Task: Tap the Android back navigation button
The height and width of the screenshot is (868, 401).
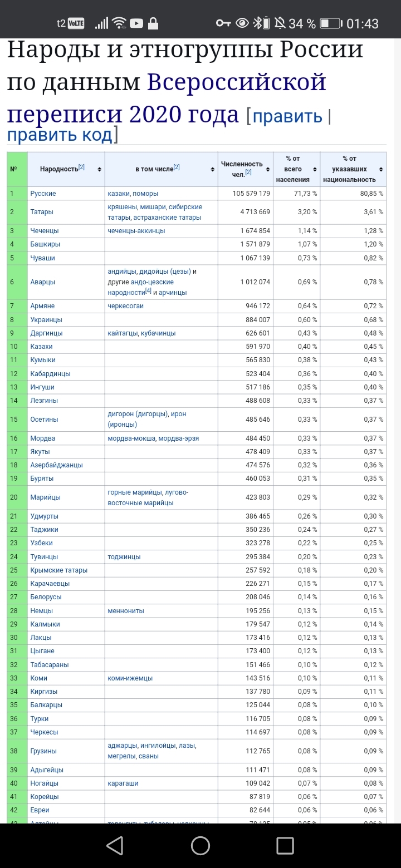Action: click(115, 846)
